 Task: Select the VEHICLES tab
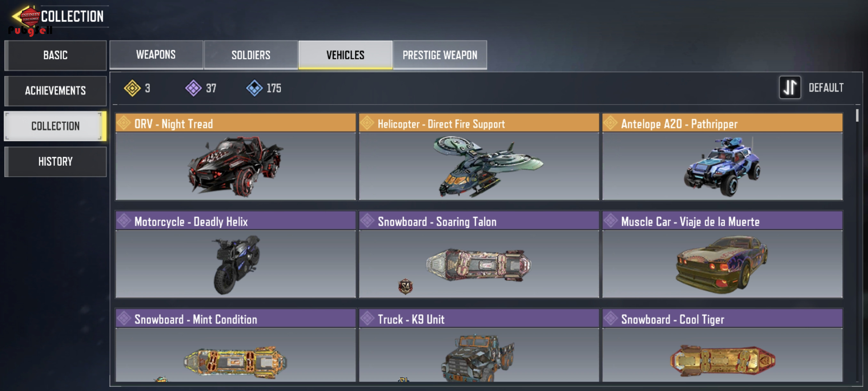pos(345,55)
